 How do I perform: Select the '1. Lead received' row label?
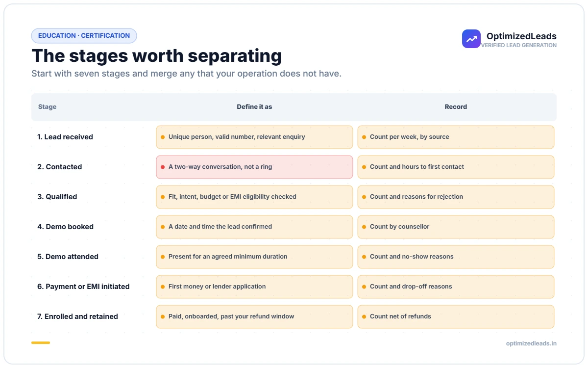65,137
